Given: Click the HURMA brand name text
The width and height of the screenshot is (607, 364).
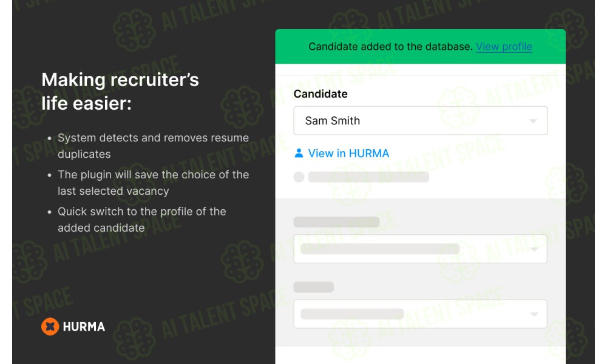Looking at the screenshot, I should (84, 327).
